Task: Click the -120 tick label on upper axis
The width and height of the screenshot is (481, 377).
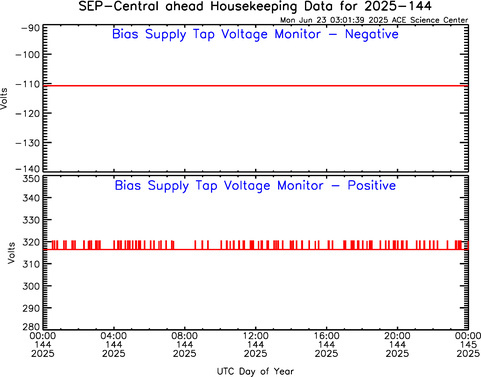Action: point(28,113)
